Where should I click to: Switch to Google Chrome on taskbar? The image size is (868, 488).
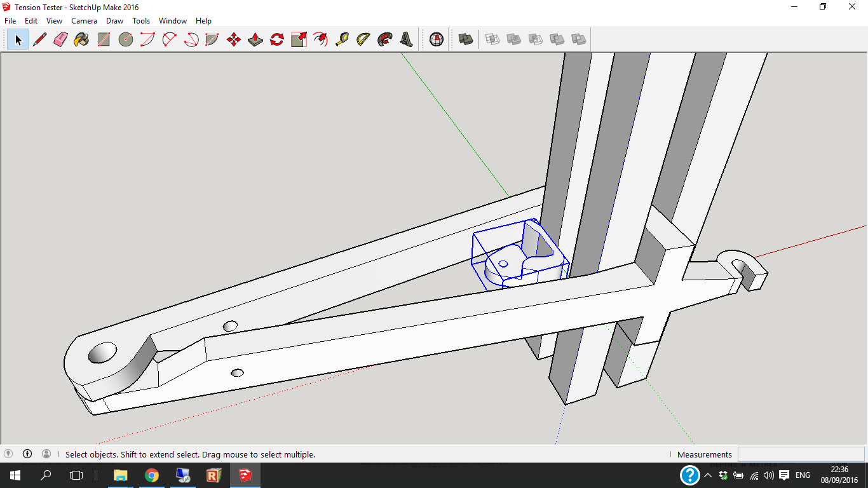[x=151, y=475]
